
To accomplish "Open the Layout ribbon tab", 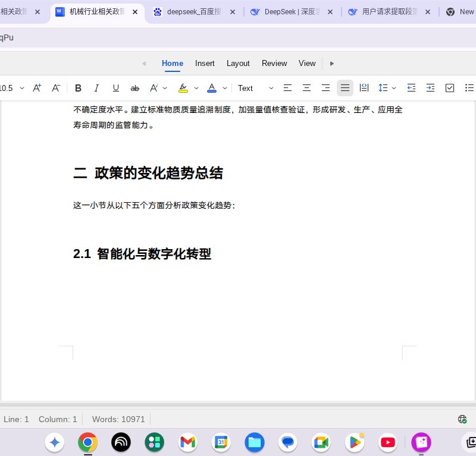I will [238, 64].
